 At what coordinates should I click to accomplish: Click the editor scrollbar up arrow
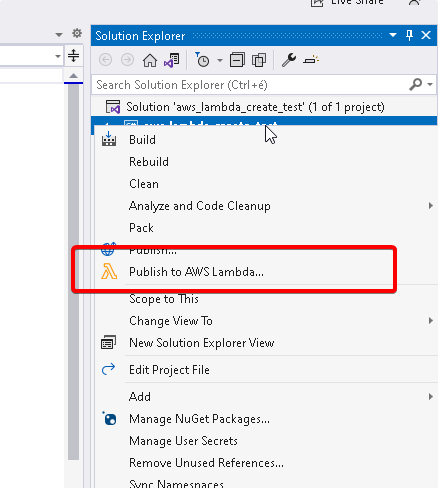[x=73, y=76]
